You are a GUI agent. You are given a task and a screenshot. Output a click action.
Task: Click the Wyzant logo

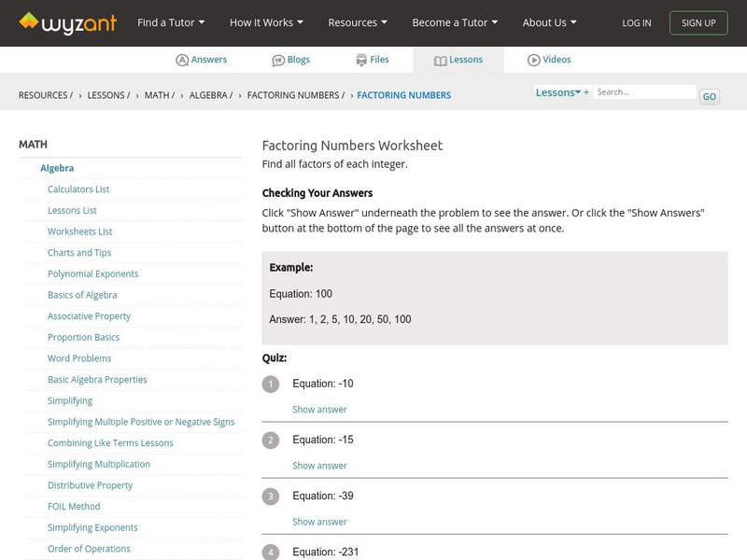[x=67, y=22]
